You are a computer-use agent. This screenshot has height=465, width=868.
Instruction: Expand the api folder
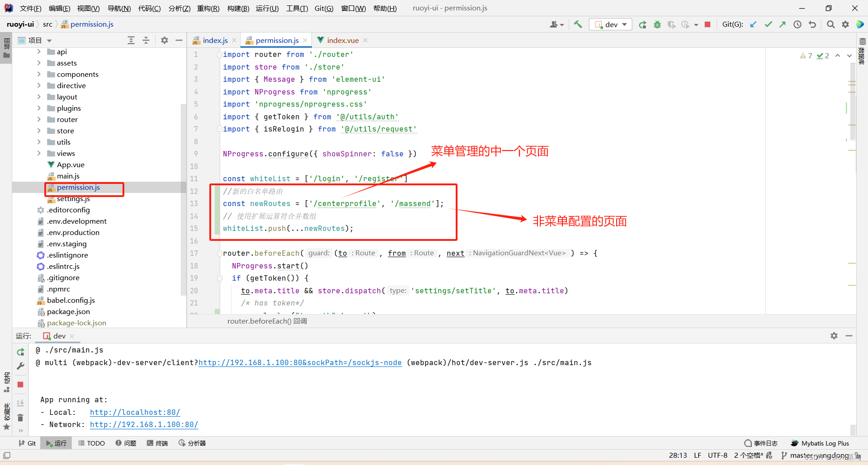pos(39,52)
